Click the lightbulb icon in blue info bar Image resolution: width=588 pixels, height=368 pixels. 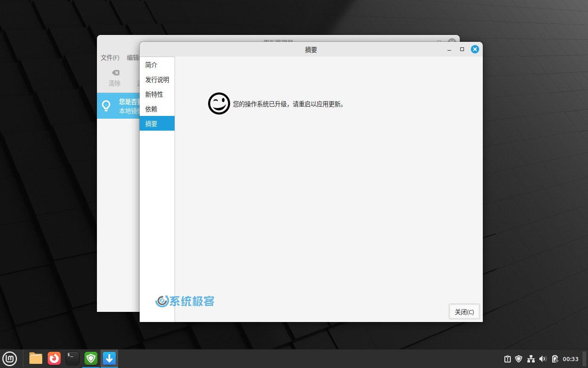[x=106, y=106]
